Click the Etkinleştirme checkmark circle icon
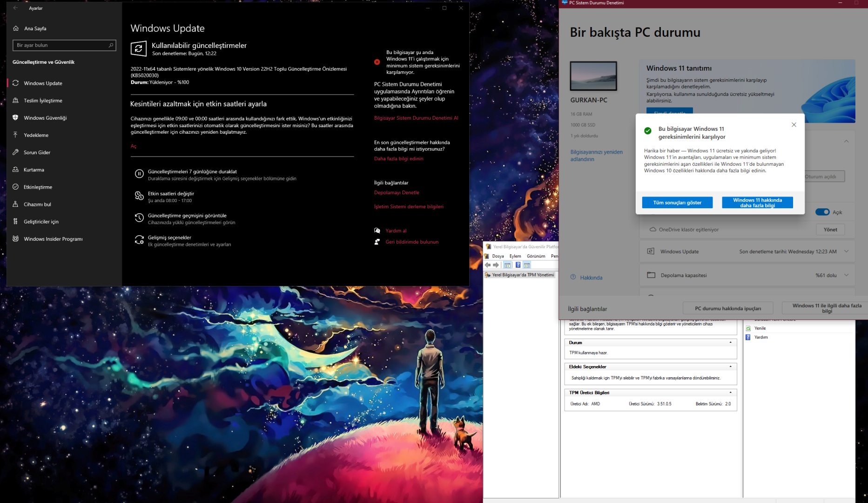The height and width of the screenshot is (503, 868). pyautogui.click(x=15, y=187)
